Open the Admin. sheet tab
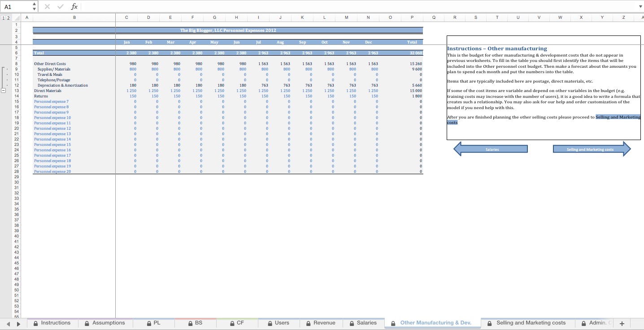 click(594, 323)
